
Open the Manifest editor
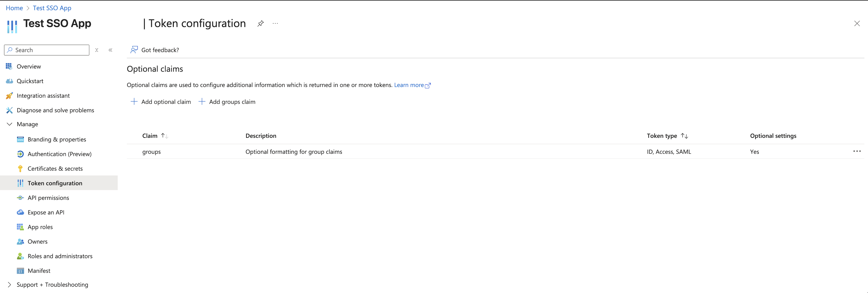(39, 271)
